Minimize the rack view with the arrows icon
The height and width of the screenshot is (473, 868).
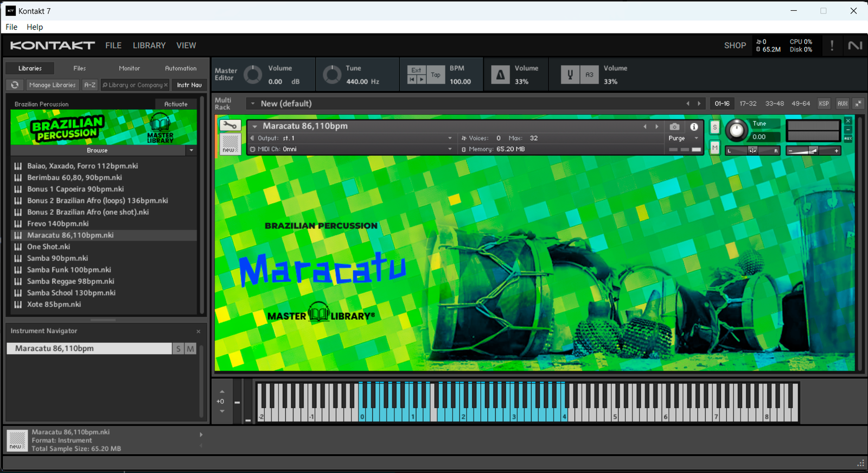858,103
